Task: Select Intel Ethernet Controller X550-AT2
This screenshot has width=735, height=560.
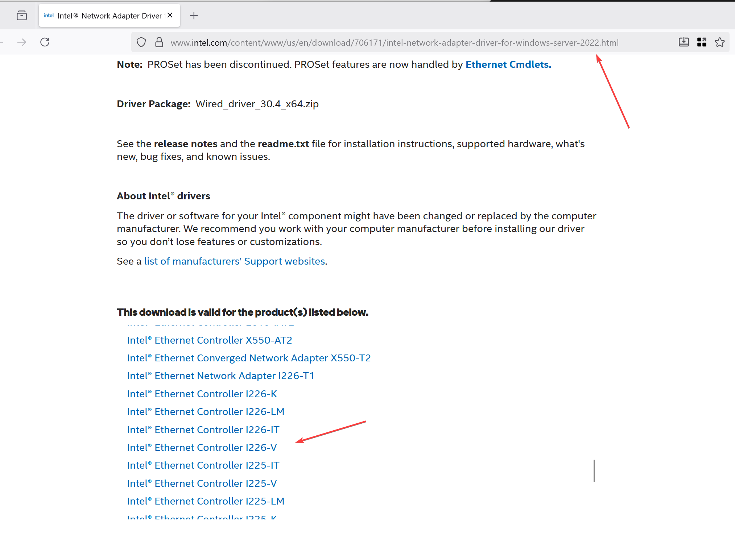Action: coord(209,340)
